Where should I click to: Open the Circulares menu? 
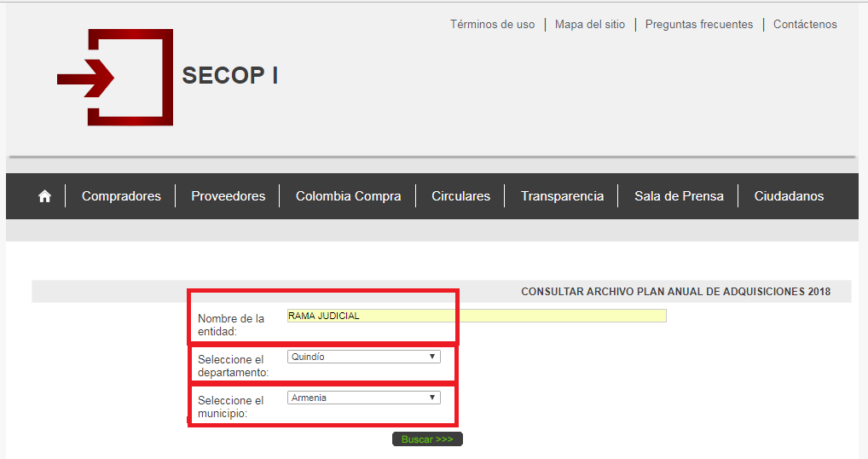pos(460,196)
